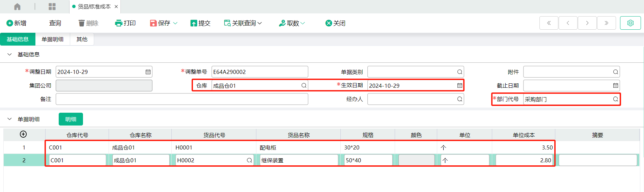
Task: Open lookup for 部门代号 field
Action: tap(615, 99)
